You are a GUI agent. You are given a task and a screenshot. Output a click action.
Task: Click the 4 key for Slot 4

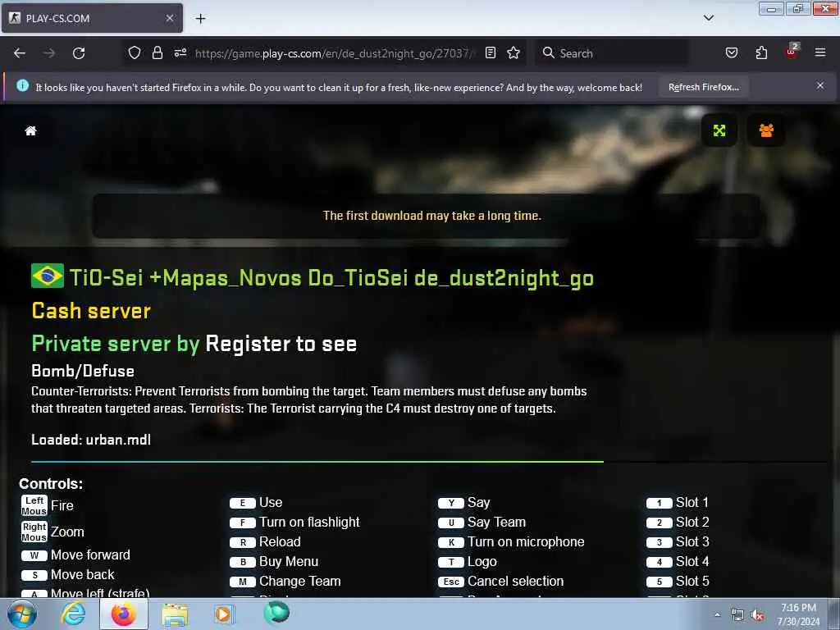[659, 563]
